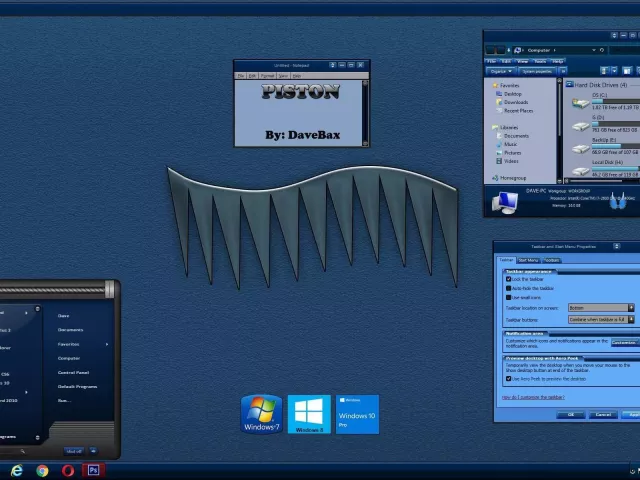Image resolution: width=640 pixels, height=480 pixels.
Task: Open the Organize dropdown in Explorer
Action: click(x=500, y=71)
